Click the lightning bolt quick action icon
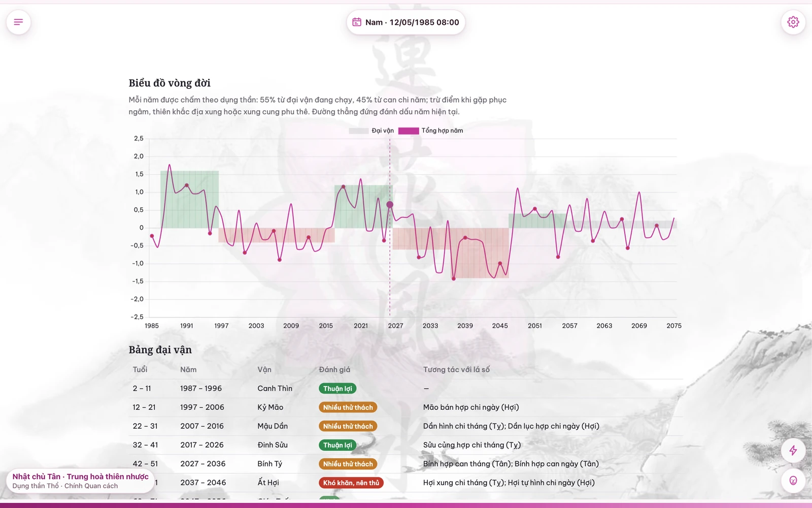This screenshot has height=508, width=812. click(793, 450)
